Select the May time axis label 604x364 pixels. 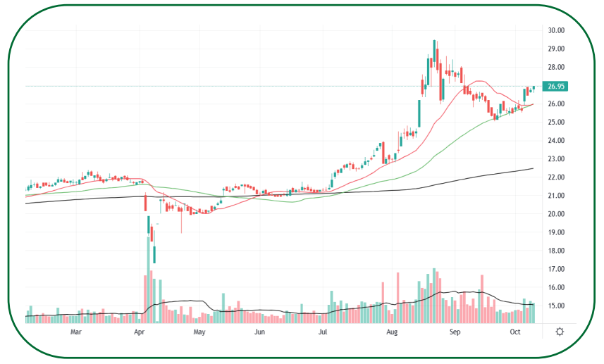click(199, 332)
